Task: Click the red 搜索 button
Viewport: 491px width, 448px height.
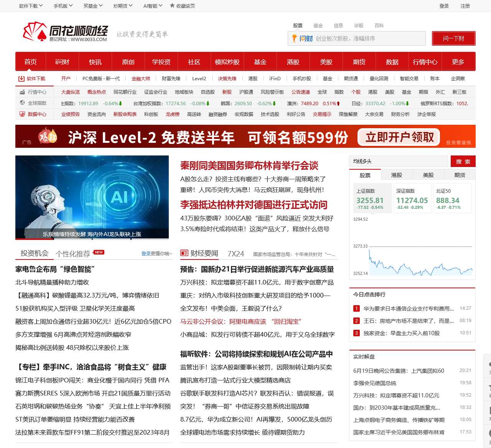Action: click(463, 161)
